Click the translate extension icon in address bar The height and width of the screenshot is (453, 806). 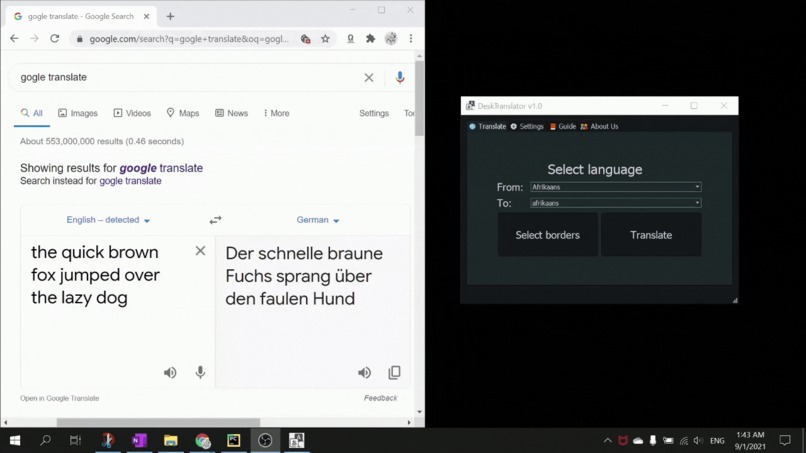click(x=305, y=39)
